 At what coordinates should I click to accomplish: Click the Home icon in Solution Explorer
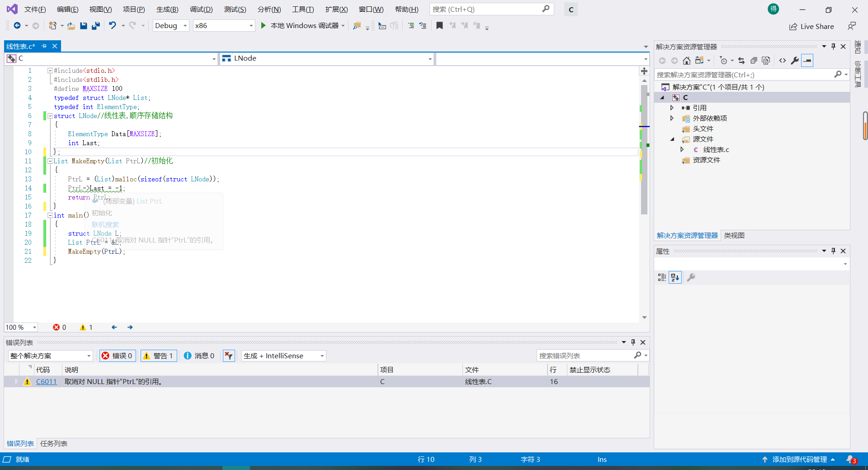click(687, 61)
